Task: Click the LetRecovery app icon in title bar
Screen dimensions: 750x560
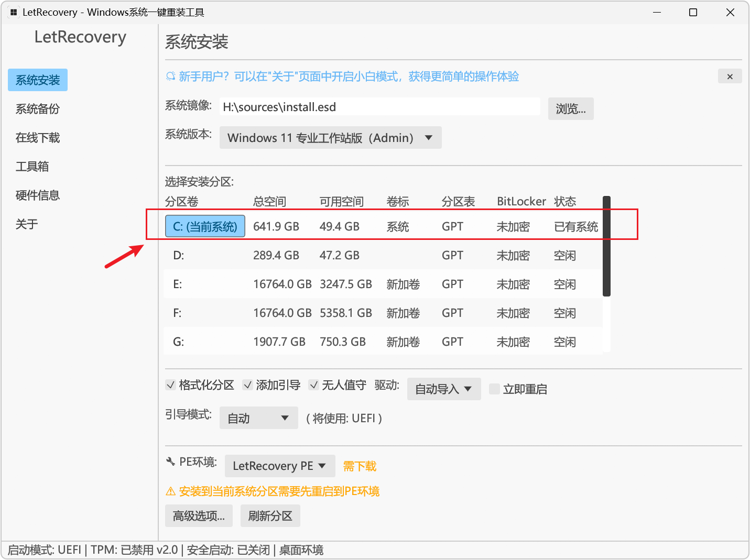Action: tap(14, 12)
